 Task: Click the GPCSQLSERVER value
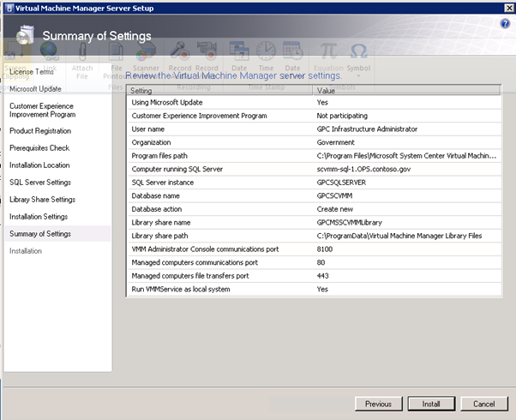point(341,183)
